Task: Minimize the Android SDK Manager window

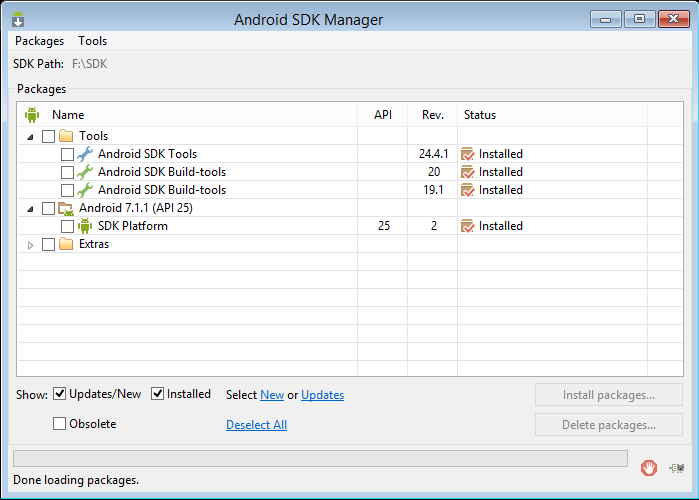Action: click(605, 19)
